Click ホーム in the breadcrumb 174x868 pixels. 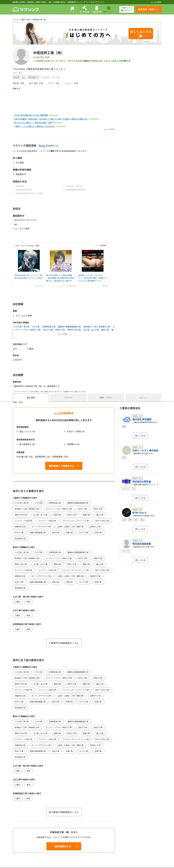pos(15,20)
